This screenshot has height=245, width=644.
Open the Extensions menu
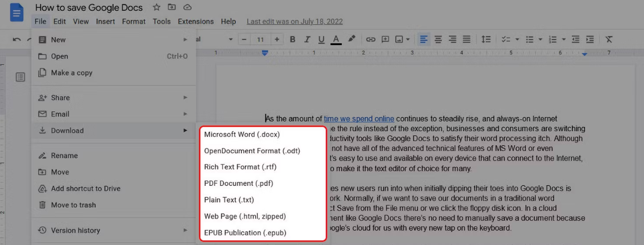[196, 21]
